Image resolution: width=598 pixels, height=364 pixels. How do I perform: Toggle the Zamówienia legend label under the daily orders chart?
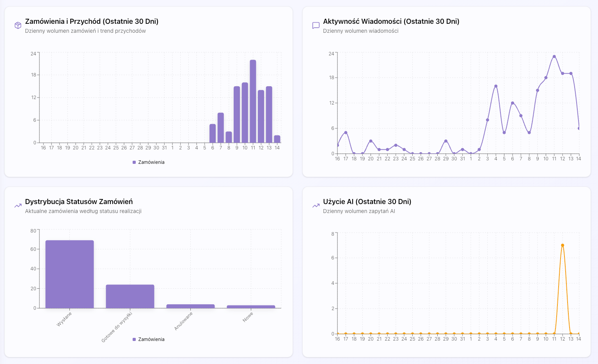pos(151,162)
